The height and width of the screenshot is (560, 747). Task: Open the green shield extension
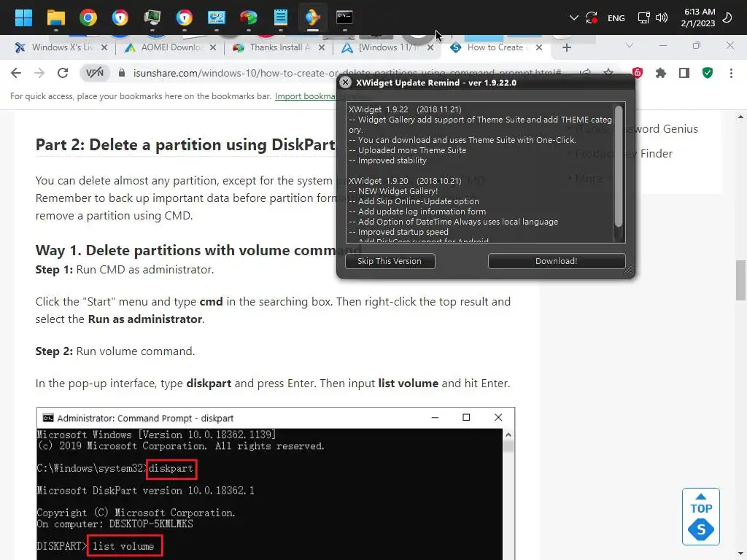[708, 74]
